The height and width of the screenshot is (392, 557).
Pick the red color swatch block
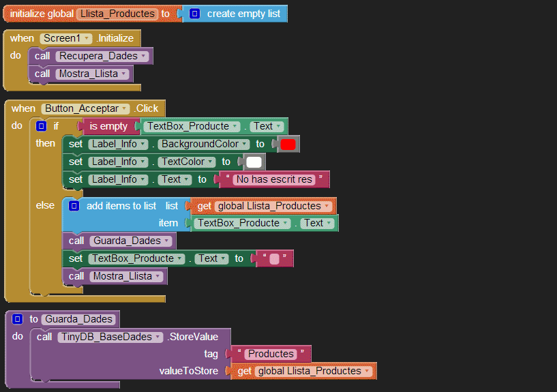(x=287, y=144)
